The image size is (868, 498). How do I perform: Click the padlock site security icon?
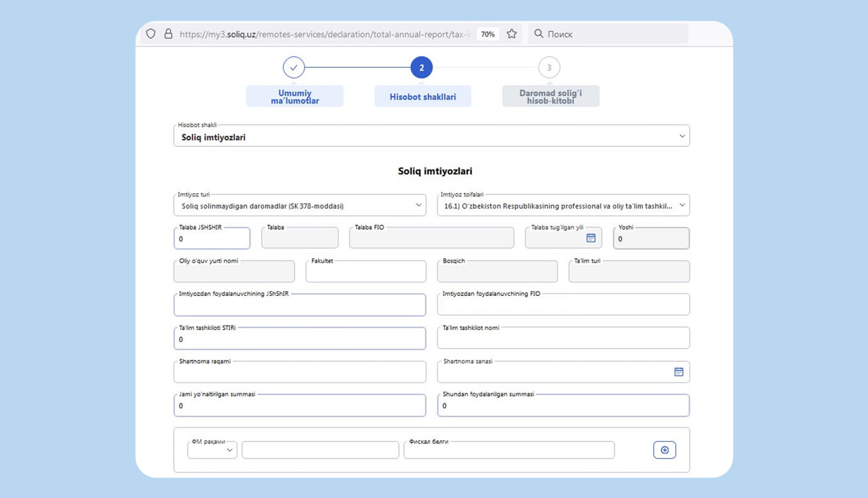pyautogui.click(x=168, y=34)
